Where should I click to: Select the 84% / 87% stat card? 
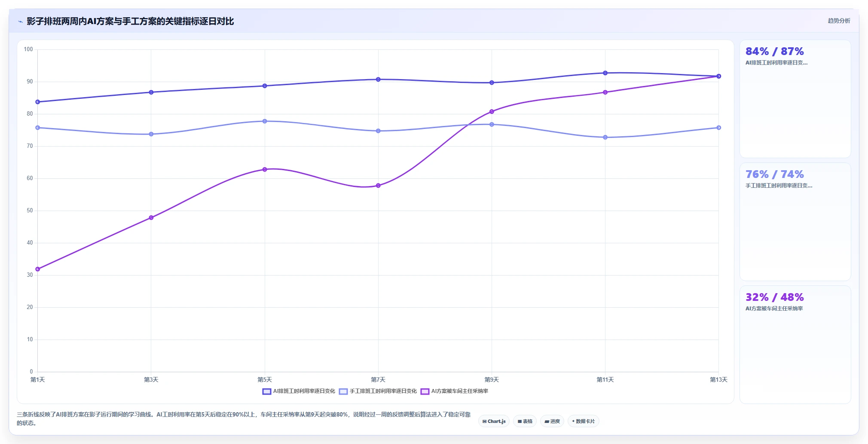795,99
